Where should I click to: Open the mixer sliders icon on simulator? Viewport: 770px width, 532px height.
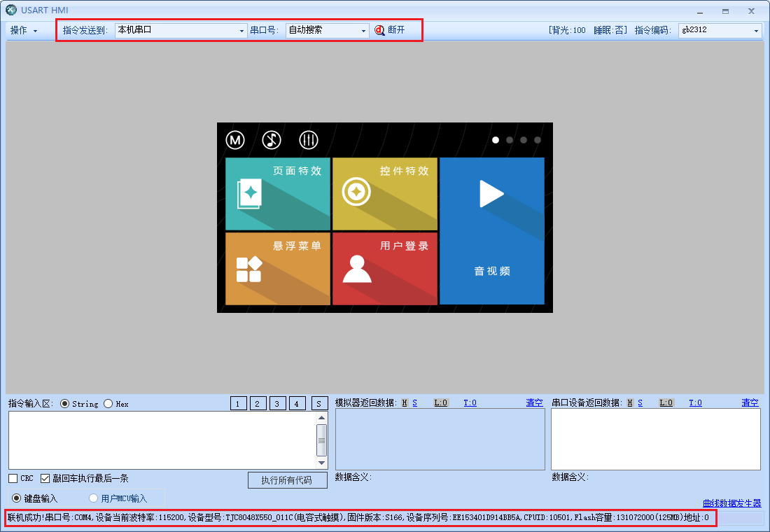308,139
